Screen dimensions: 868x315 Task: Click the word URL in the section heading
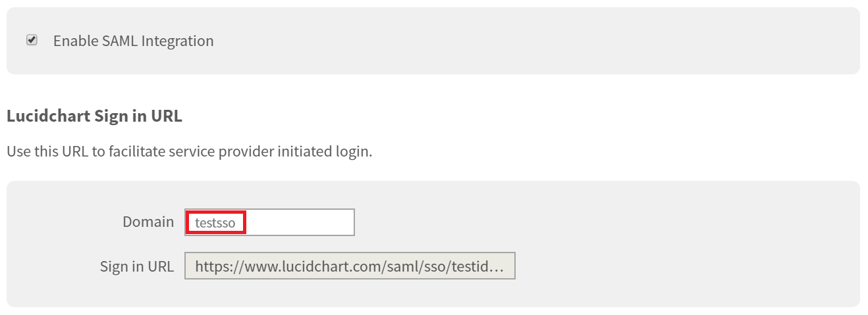[167, 116]
